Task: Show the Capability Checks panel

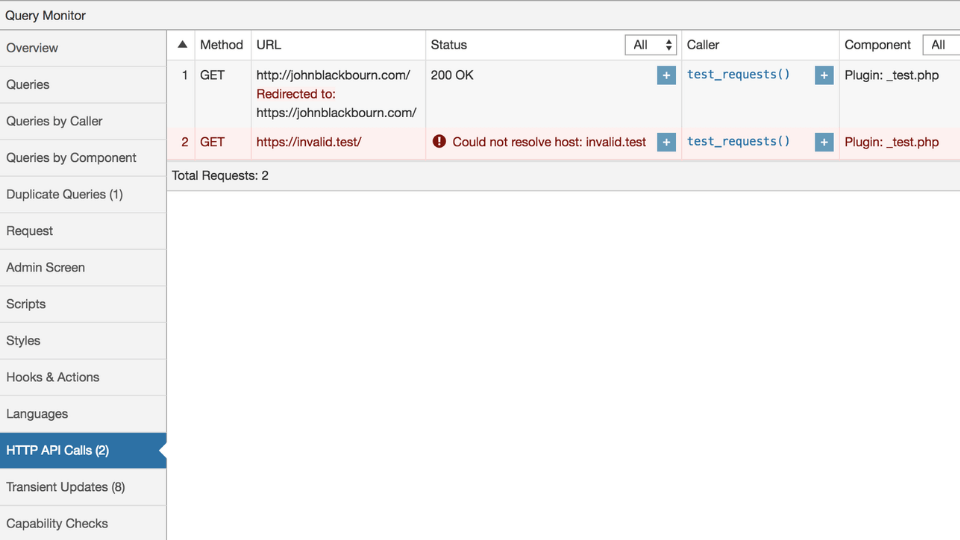Action: tap(83, 523)
